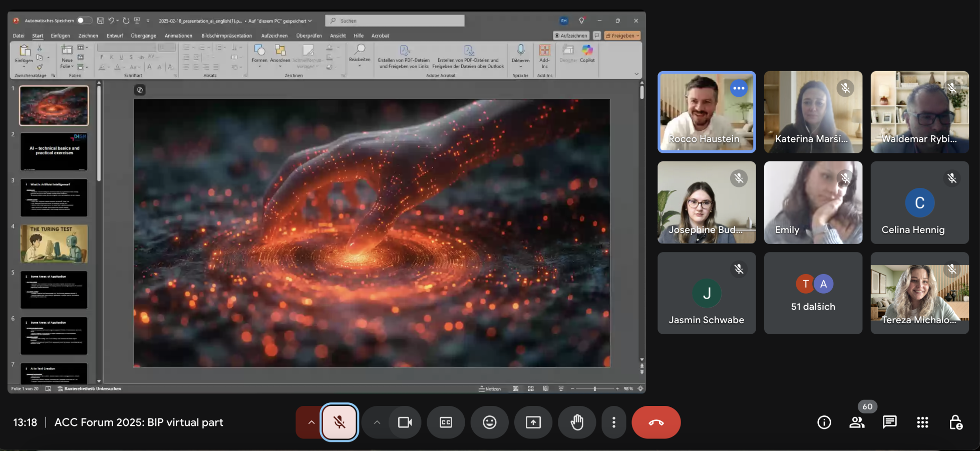Toggle the camera off
The height and width of the screenshot is (451, 980).
click(405, 422)
